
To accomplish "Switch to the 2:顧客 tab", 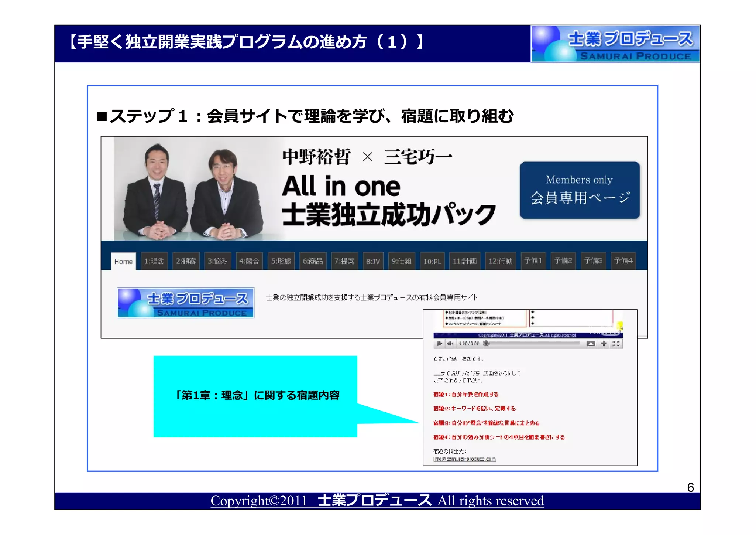I will (186, 261).
